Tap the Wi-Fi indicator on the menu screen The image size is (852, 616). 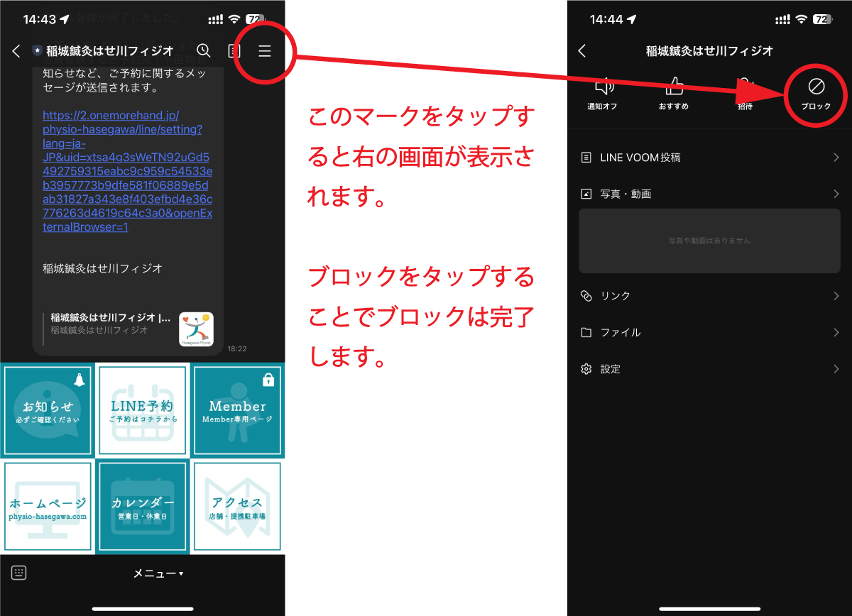(802, 19)
